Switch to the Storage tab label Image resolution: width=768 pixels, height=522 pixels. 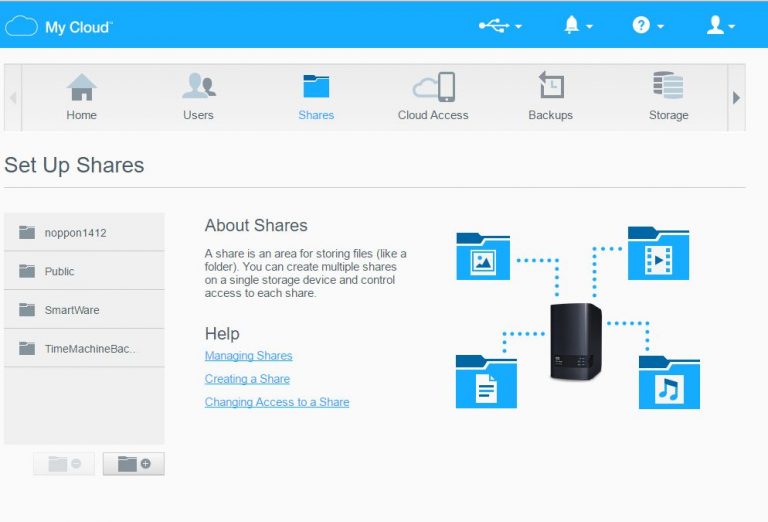(669, 115)
